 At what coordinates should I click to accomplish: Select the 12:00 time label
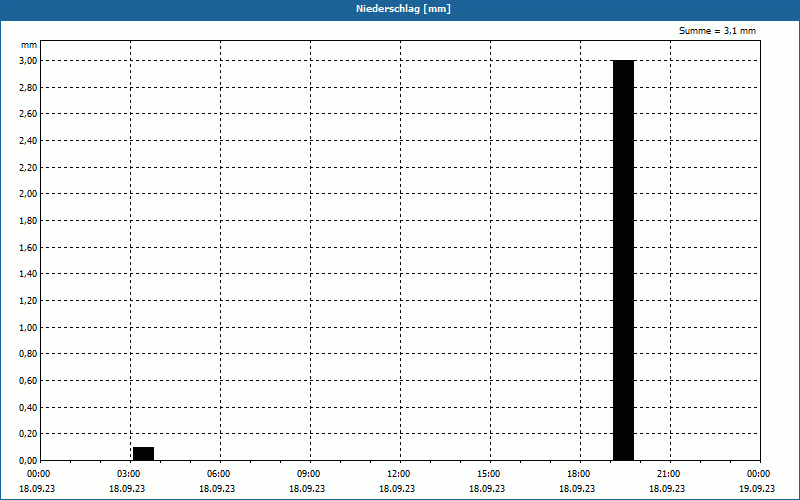pos(398,474)
